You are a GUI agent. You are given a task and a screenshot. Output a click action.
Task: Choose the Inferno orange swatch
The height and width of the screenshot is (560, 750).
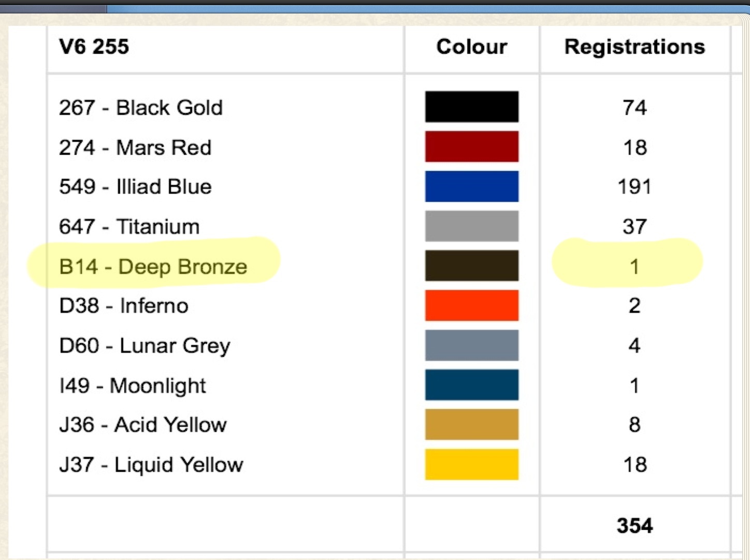coord(471,306)
